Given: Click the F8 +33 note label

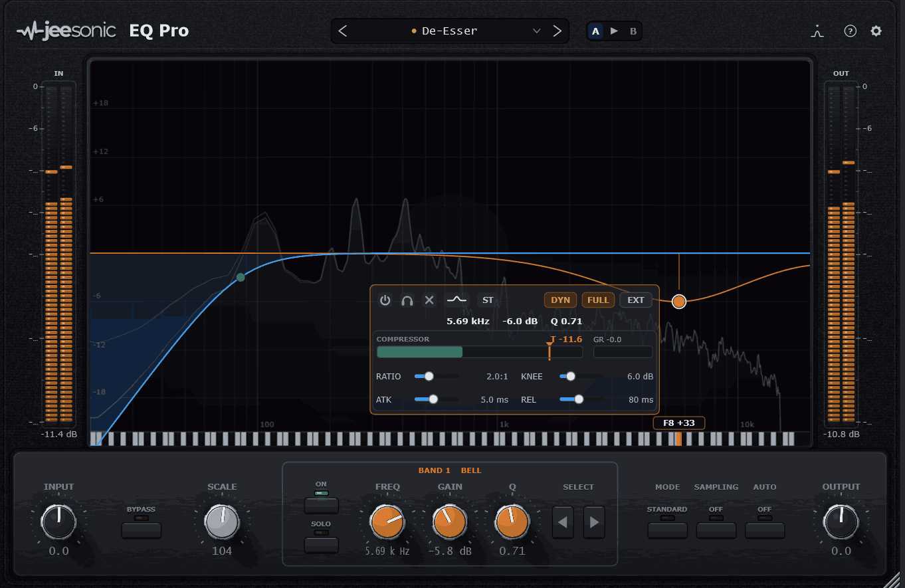Looking at the screenshot, I should [x=678, y=423].
